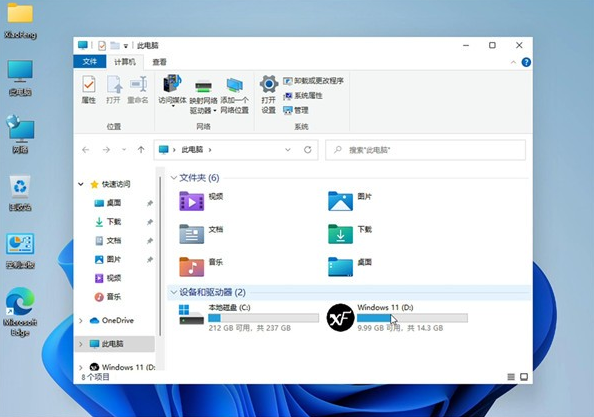
Task: Collapse the ribbon with the up chevron
Action: coord(513,62)
